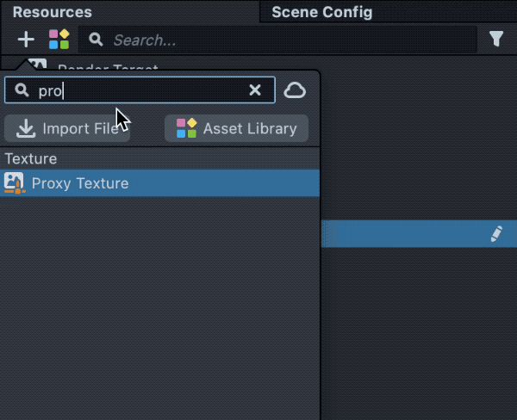Click the magnifier icon in the 'pro' search box
This screenshot has width=517, height=420.
point(22,90)
